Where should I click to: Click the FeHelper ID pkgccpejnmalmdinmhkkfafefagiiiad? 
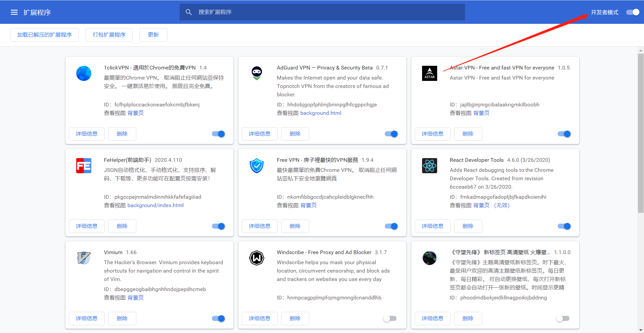158,197
